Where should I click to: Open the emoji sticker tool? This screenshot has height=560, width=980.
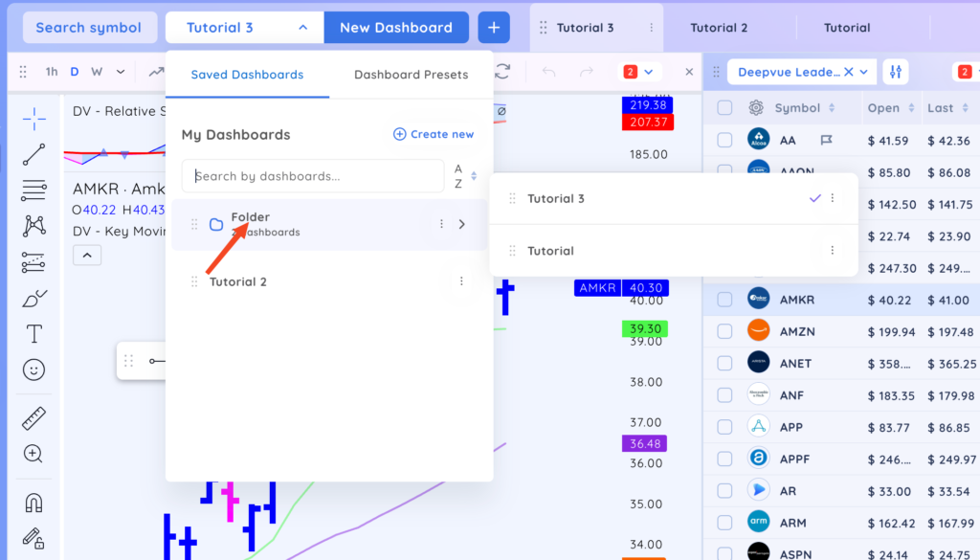click(33, 370)
